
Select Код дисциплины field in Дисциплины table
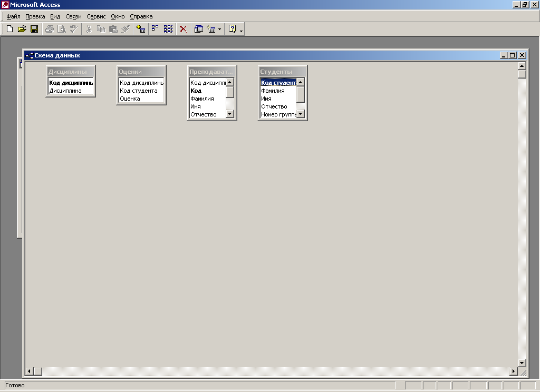tap(71, 83)
